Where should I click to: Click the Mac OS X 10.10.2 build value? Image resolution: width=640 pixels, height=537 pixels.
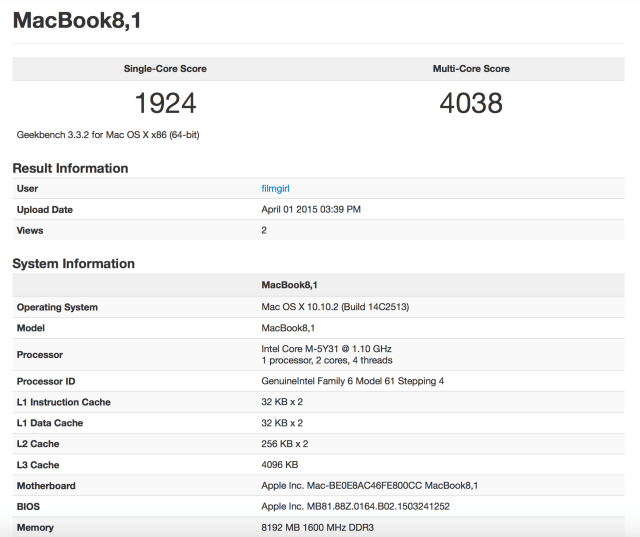click(335, 307)
